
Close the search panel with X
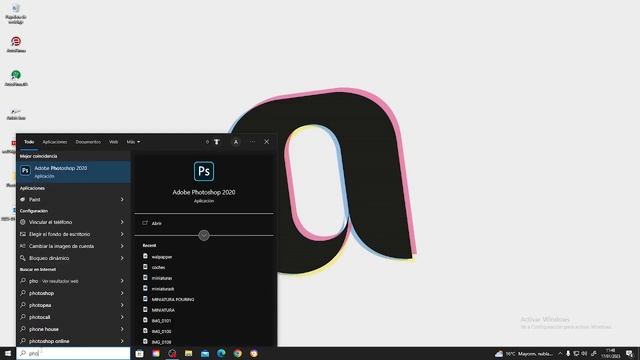tap(267, 142)
